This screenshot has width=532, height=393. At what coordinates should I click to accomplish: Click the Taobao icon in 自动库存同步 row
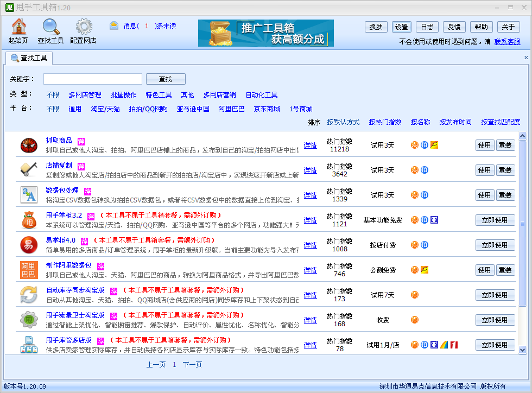pyautogui.click(x=415, y=295)
